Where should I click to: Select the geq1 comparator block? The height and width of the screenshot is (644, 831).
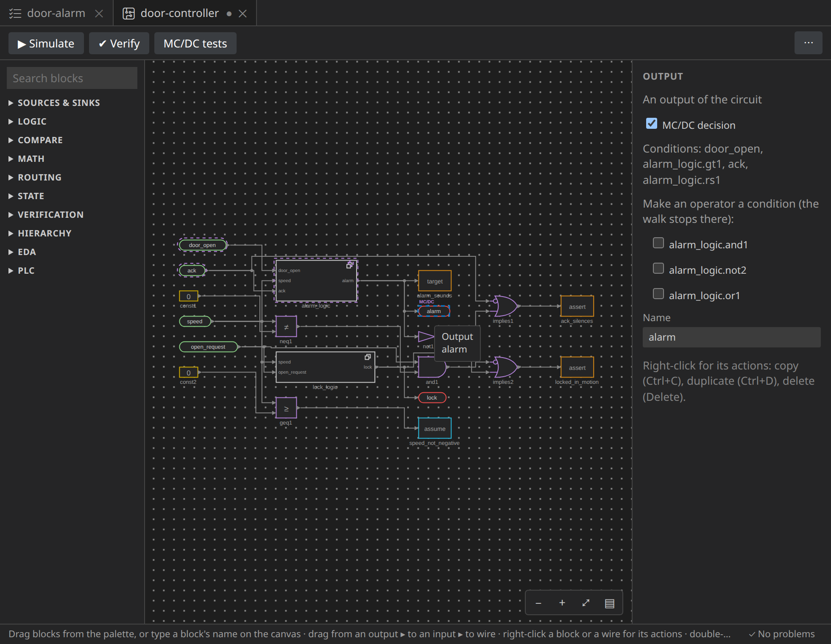(286, 408)
